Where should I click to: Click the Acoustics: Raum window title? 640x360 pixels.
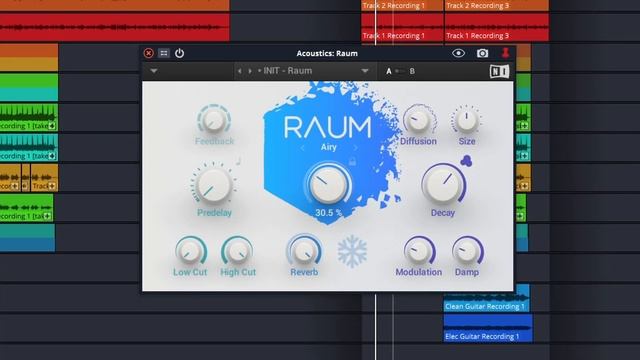[x=327, y=53]
